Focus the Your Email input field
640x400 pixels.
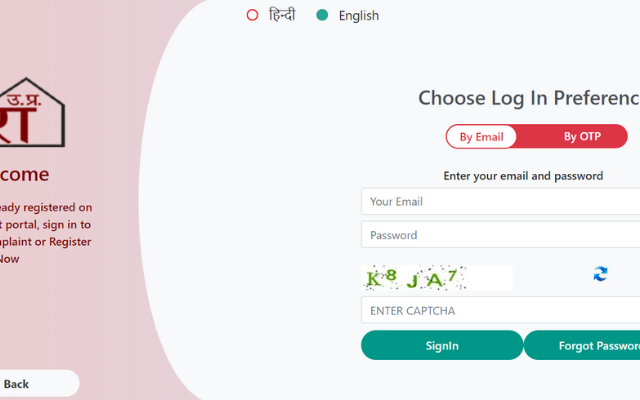(x=500, y=202)
